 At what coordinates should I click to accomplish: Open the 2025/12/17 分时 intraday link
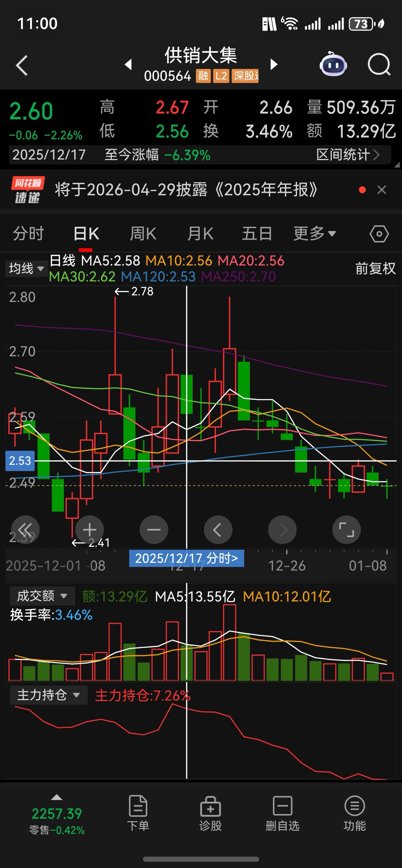point(187,558)
